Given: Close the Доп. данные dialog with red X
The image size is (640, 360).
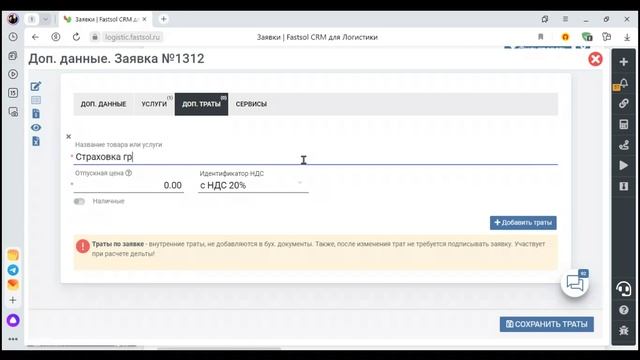Looking at the screenshot, I should tap(595, 59).
